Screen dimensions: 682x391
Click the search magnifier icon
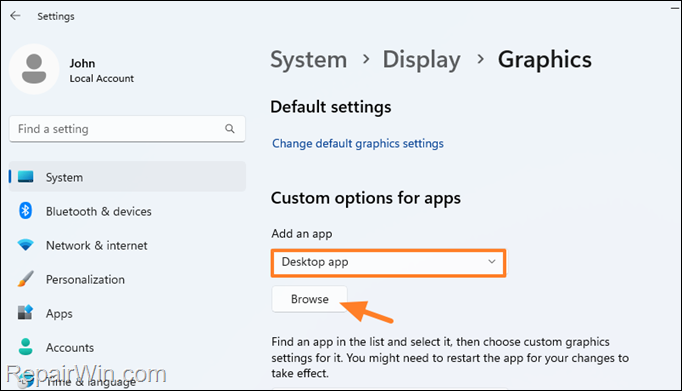pyautogui.click(x=230, y=129)
